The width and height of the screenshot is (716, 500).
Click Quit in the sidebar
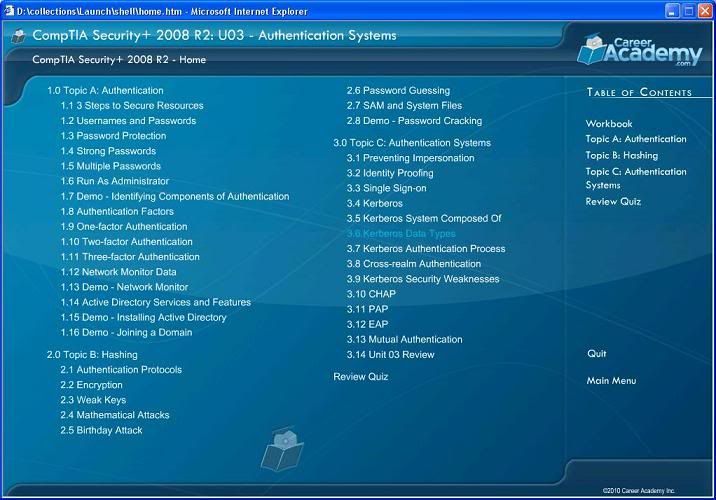[x=596, y=354]
